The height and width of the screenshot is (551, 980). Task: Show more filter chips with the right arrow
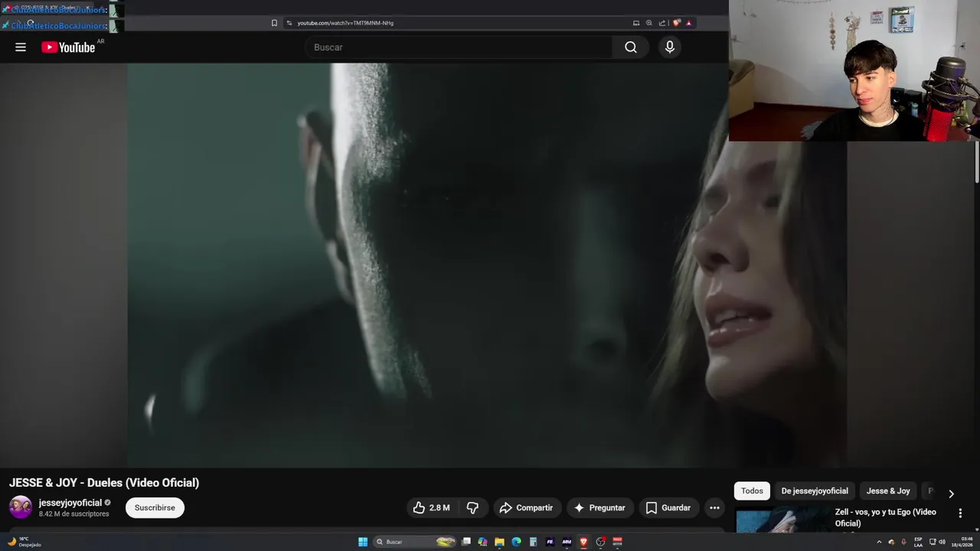[x=951, y=494]
